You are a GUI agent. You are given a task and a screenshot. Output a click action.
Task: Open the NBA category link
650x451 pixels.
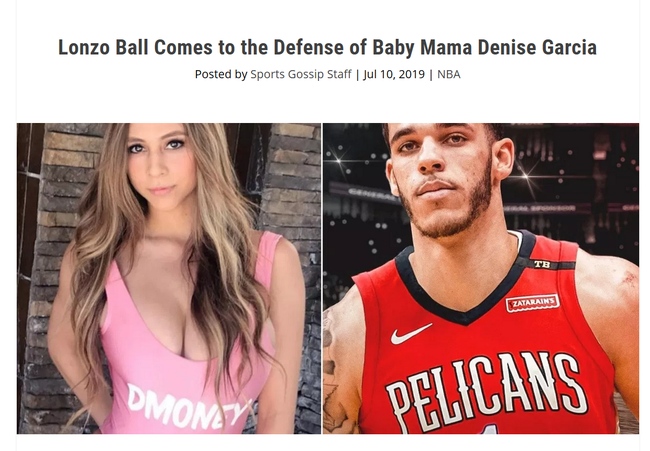pyautogui.click(x=449, y=74)
